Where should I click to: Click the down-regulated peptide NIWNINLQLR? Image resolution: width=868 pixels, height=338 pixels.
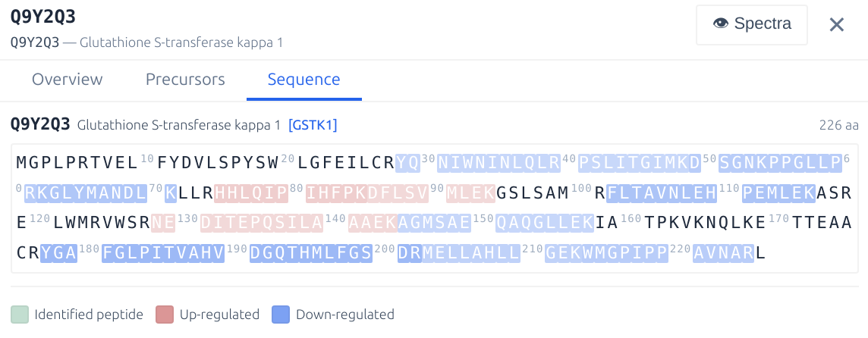pos(498,162)
